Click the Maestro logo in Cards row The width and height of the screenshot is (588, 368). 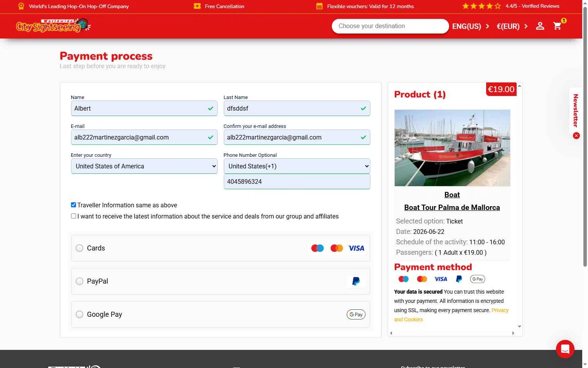click(x=318, y=248)
